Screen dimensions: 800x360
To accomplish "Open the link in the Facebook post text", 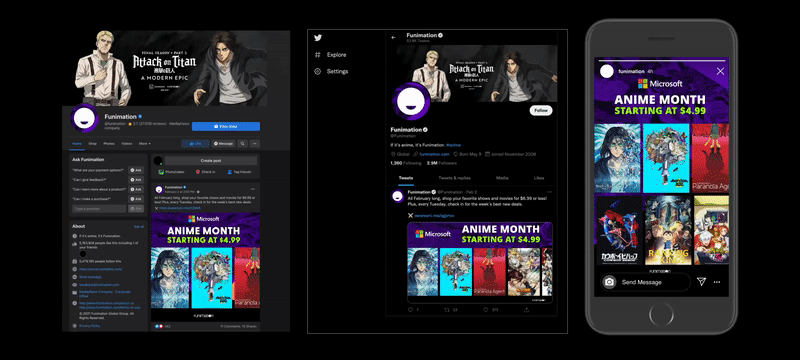I will pyautogui.click(x=180, y=208).
